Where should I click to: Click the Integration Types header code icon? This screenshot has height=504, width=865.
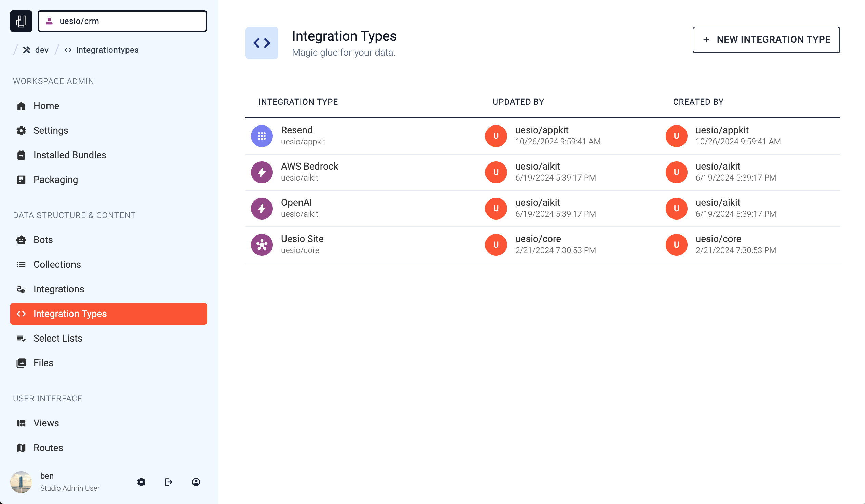[262, 43]
